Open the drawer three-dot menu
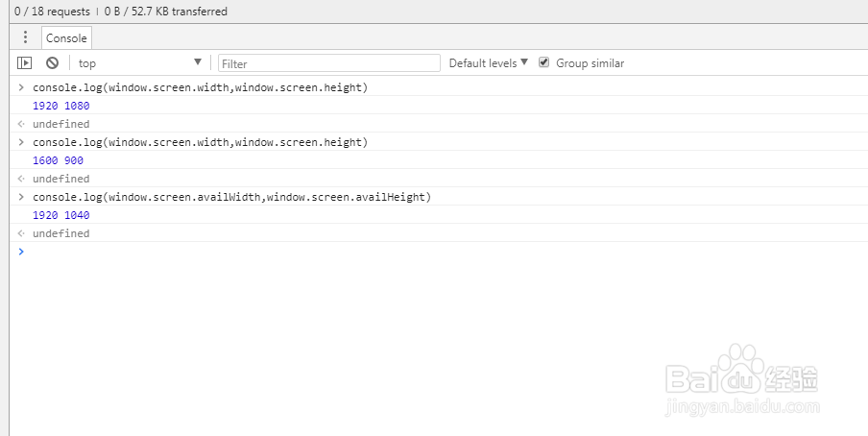The width and height of the screenshot is (868, 436). click(x=25, y=37)
